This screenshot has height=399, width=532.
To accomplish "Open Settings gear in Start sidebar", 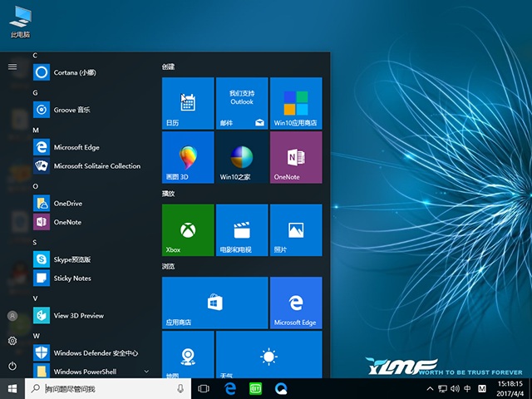I will 12,341.
